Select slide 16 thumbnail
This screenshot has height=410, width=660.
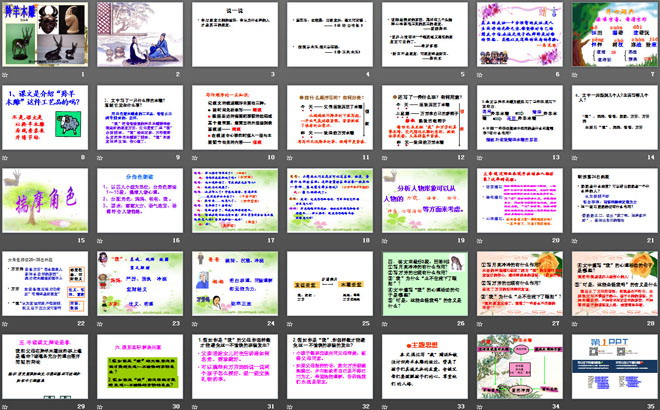pyautogui.click(x=140, y=200)
